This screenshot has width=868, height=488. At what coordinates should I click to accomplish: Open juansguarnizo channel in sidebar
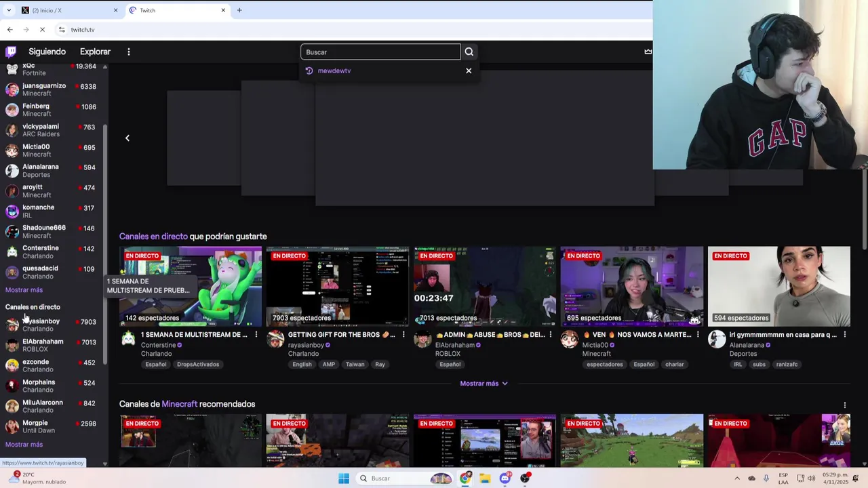tap(51, 89)
